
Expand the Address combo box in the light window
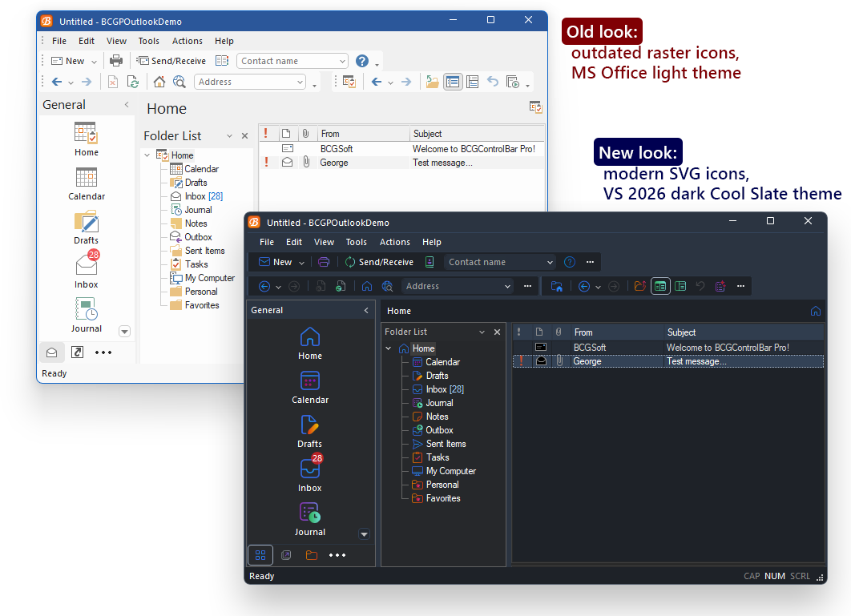click(300, 82)
